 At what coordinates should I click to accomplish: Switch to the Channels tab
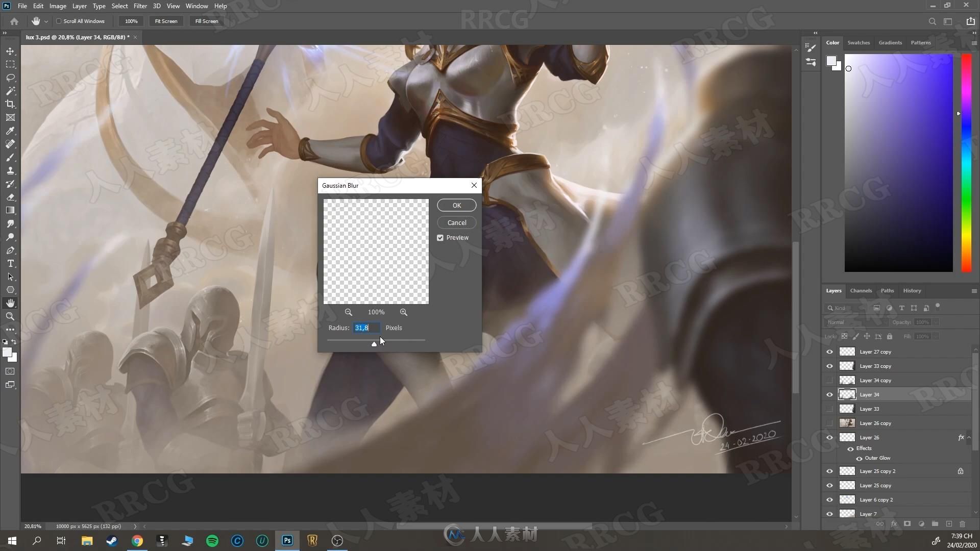861,291
